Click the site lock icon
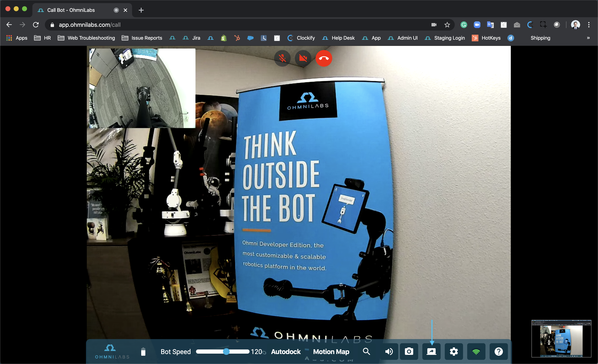This screenshot has height=364, width=598. 52,25
